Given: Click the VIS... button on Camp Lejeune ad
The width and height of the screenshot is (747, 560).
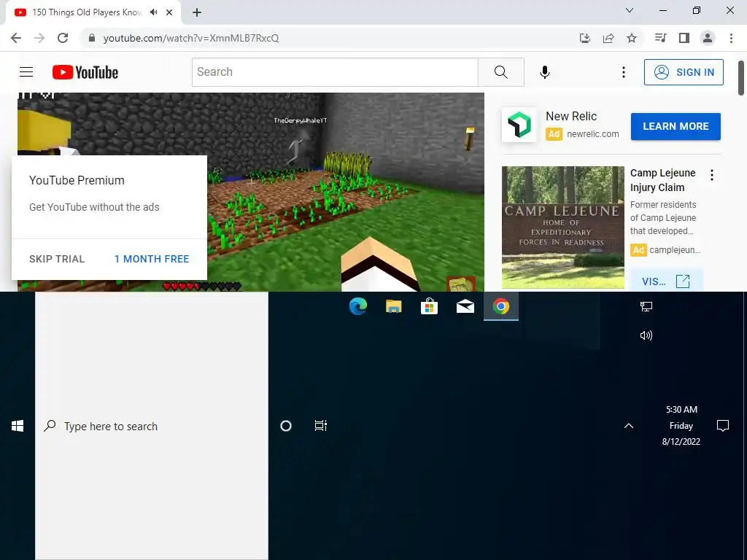Looking at the screenshot, I should click(666, 281).
